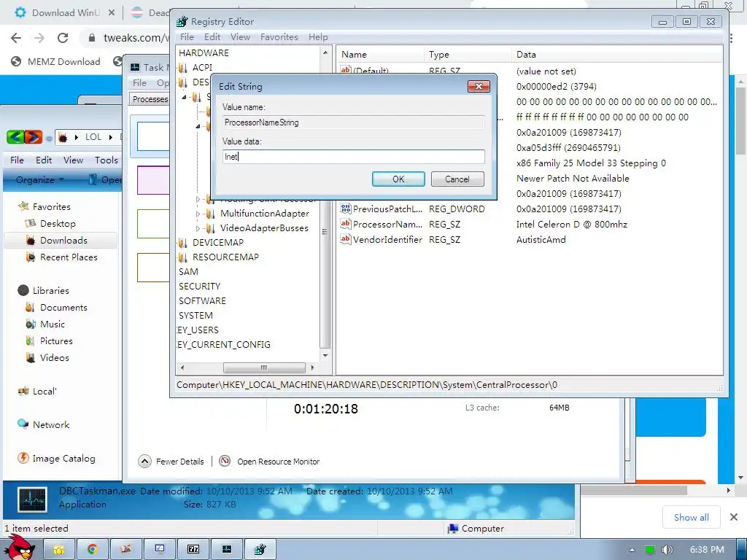Select the ACPI folder icon in tree
This screenshot has width=747, height=560.
pos(183,68)
